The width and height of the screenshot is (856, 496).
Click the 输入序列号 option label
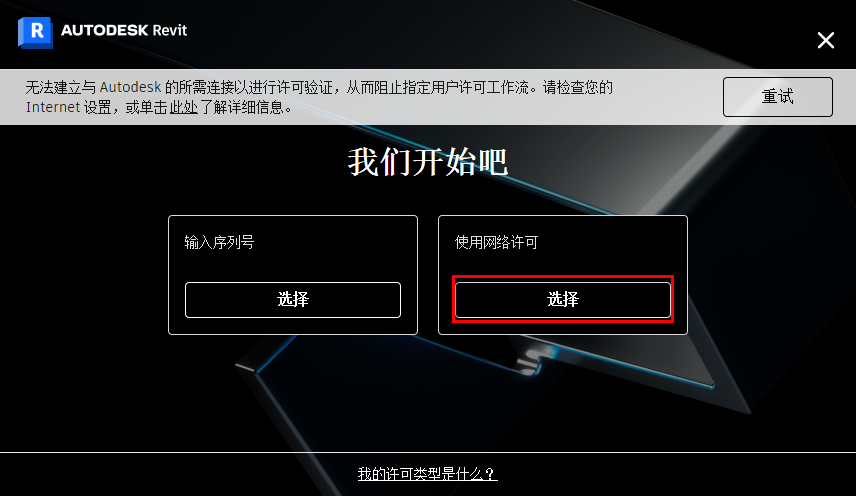(x=219, y=242)
